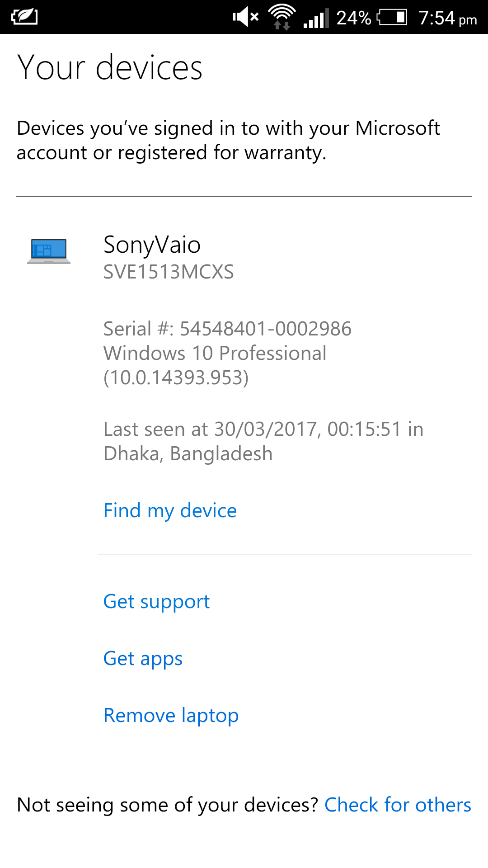Tap the screenshot notification icon top-left
Image resolution: width=488 pixels, height=868 pixels.
[x=23, y=17]
